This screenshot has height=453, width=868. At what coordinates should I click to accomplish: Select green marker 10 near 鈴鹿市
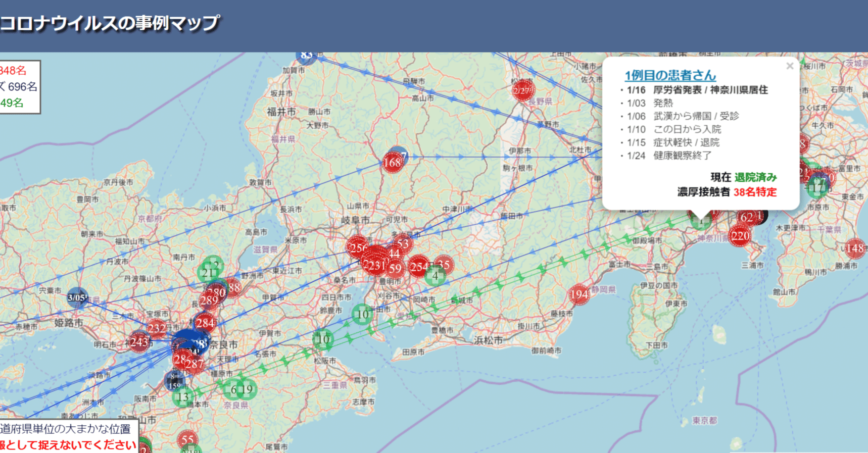[x=362, y=315]
